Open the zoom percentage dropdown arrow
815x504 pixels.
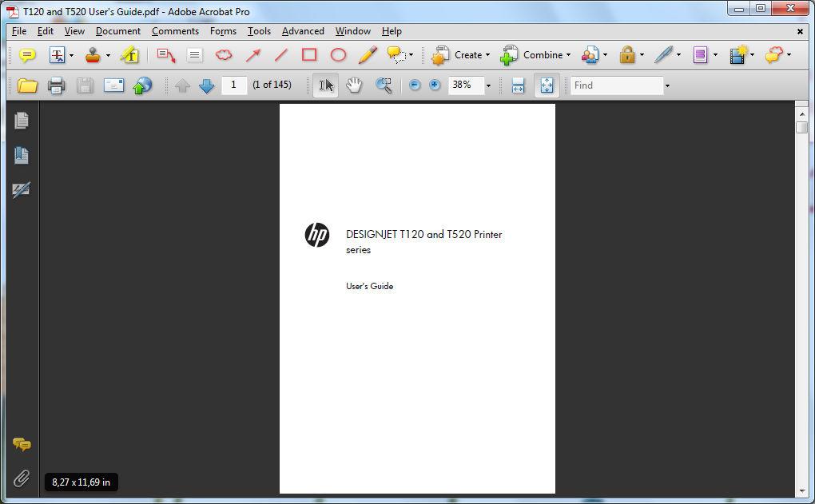(488, 85)
